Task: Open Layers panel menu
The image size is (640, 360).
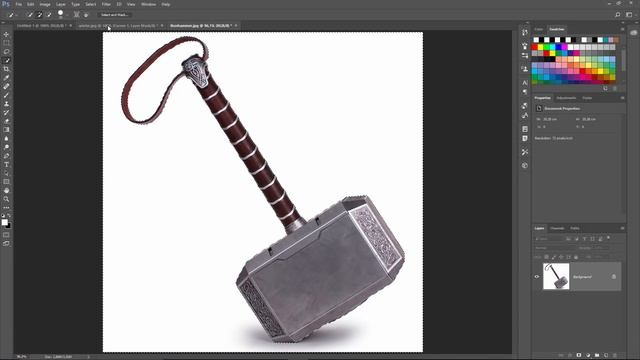Action: point(622,228)
